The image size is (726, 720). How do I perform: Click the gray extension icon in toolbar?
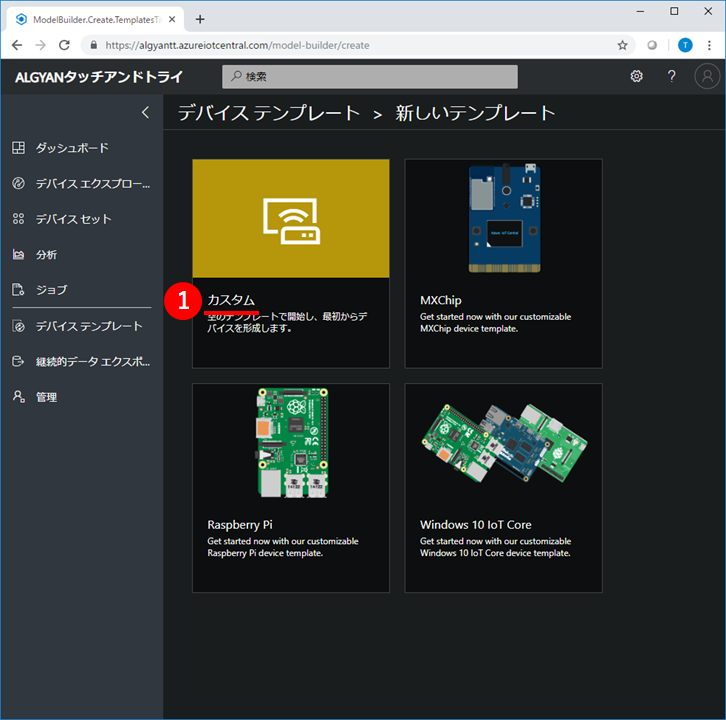(x=652, y=45)
